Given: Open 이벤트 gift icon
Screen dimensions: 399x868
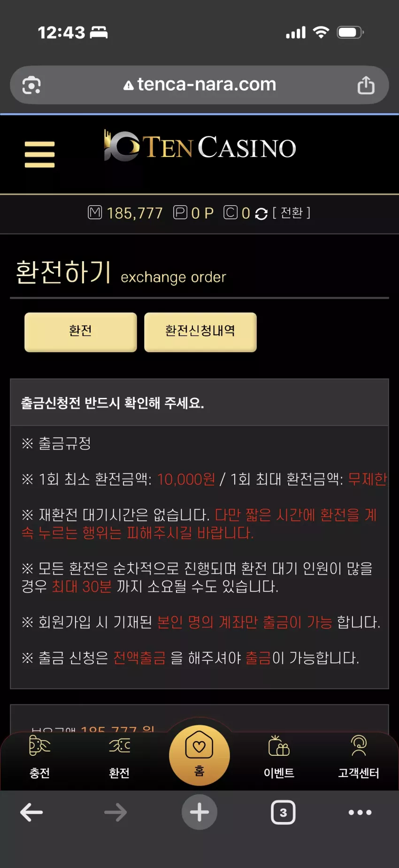Looking at the screenshot, I should click(279, 758).
